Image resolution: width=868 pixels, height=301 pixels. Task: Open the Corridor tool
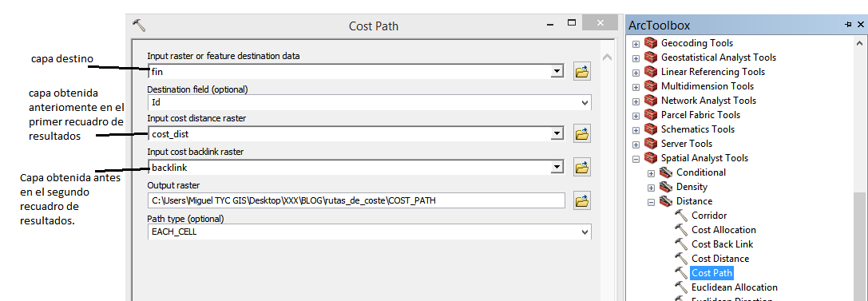point(708,216)
